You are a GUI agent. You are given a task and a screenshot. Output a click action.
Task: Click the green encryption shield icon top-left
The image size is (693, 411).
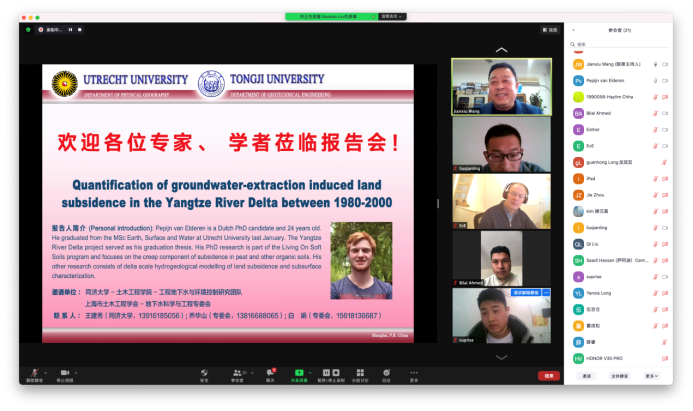[x=28, y=30]
